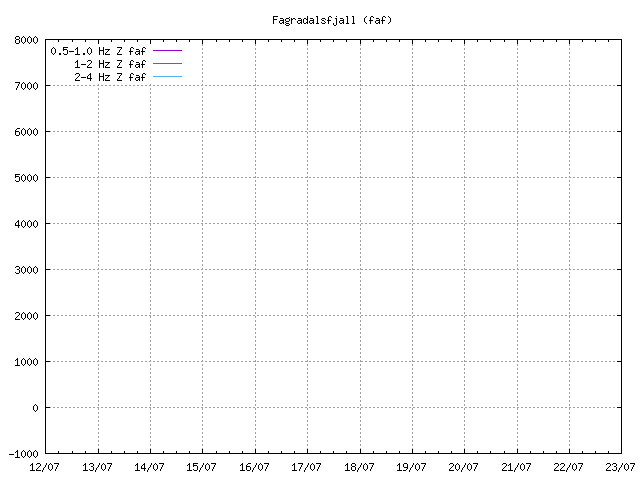Select the 2-4 Hz Z faf legend label
640x480 pixels.
[x=110, y=76]
